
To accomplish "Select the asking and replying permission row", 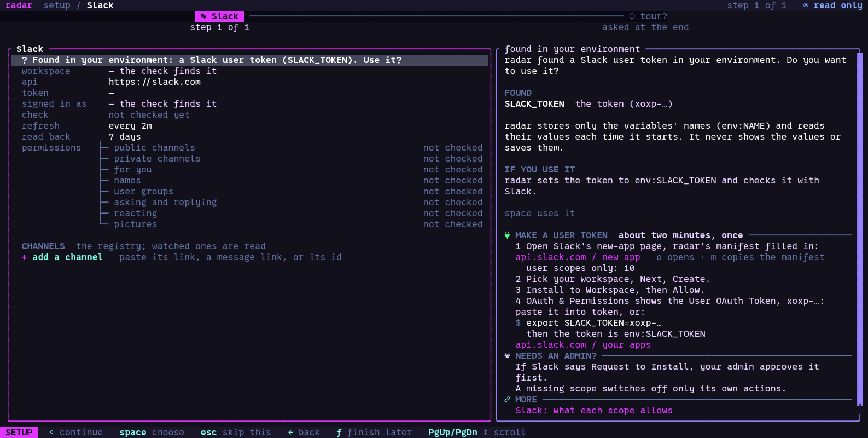I will [x=292, y=203].
